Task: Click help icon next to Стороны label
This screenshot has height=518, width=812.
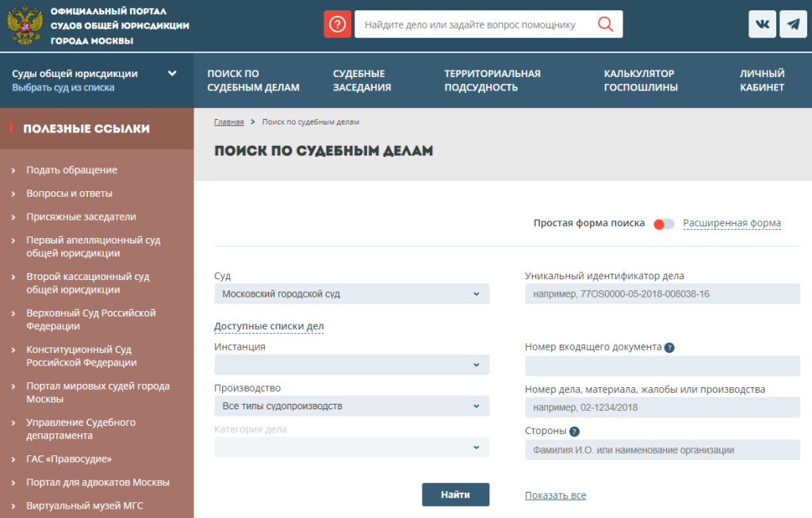Action: 574,432
